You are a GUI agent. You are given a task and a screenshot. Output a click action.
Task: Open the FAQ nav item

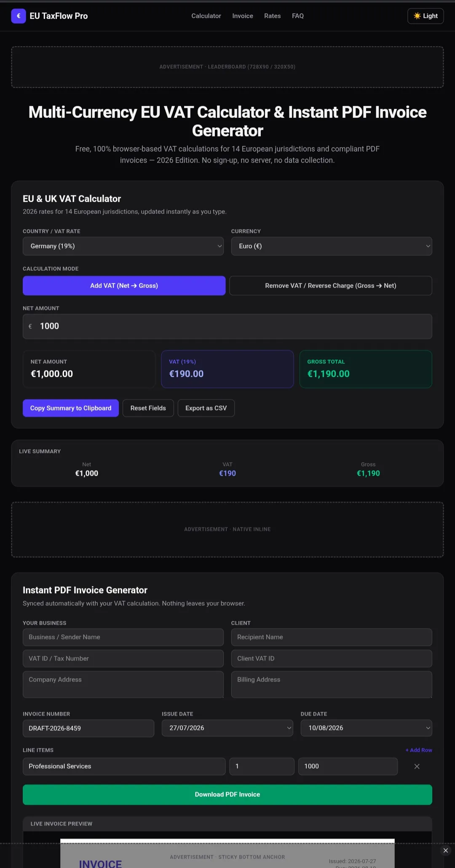(x=298, y=16)
